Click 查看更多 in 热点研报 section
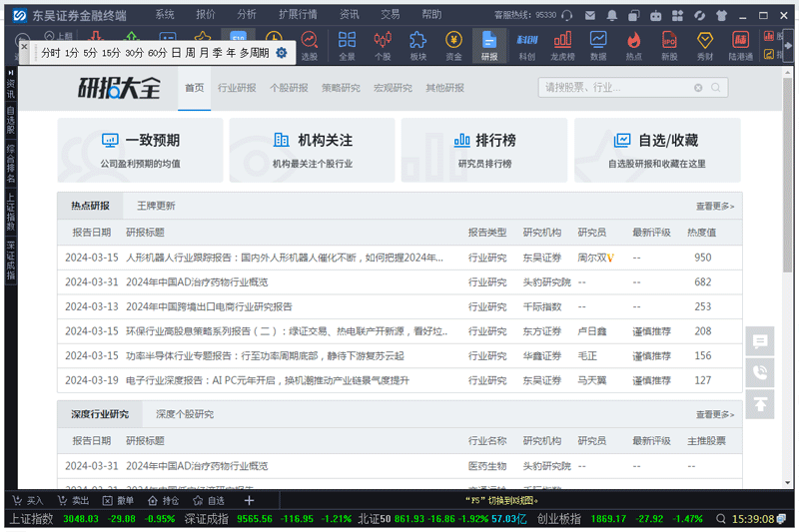Viewport: 799px width, 532px height. pos(715,207)
